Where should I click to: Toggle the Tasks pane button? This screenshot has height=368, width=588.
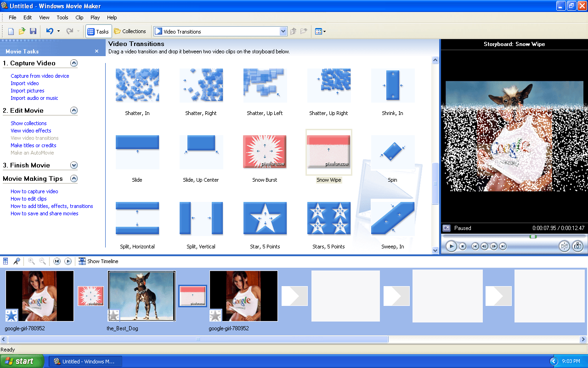pos(98,31)
